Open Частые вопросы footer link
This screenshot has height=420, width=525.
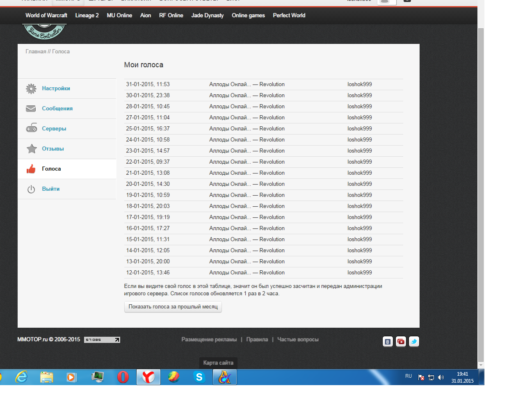(x=298, y=340)
